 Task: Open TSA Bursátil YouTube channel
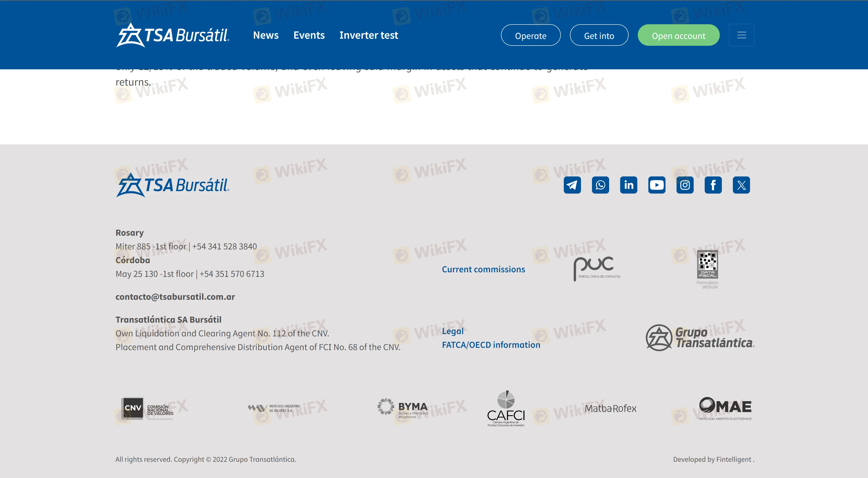click(657, 185)
